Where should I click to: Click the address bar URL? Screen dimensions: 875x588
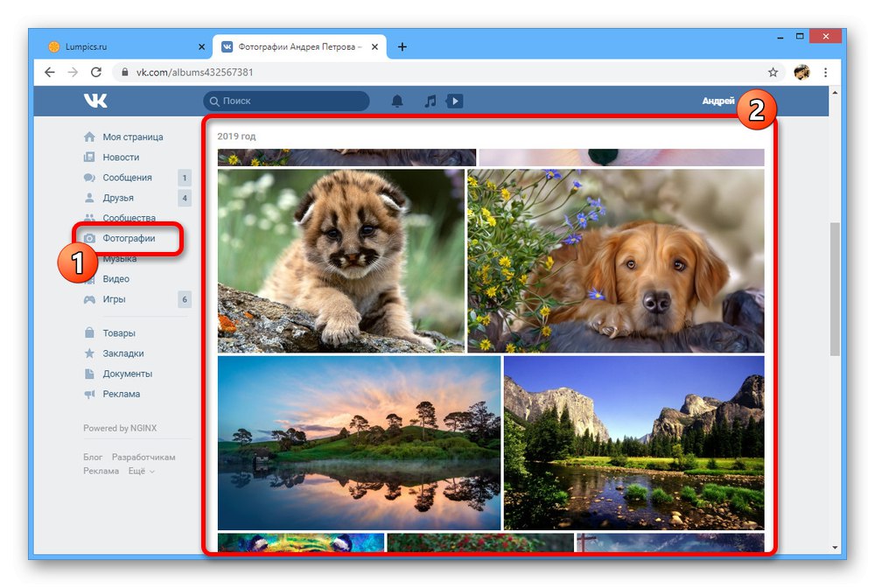tap(195, 72)
